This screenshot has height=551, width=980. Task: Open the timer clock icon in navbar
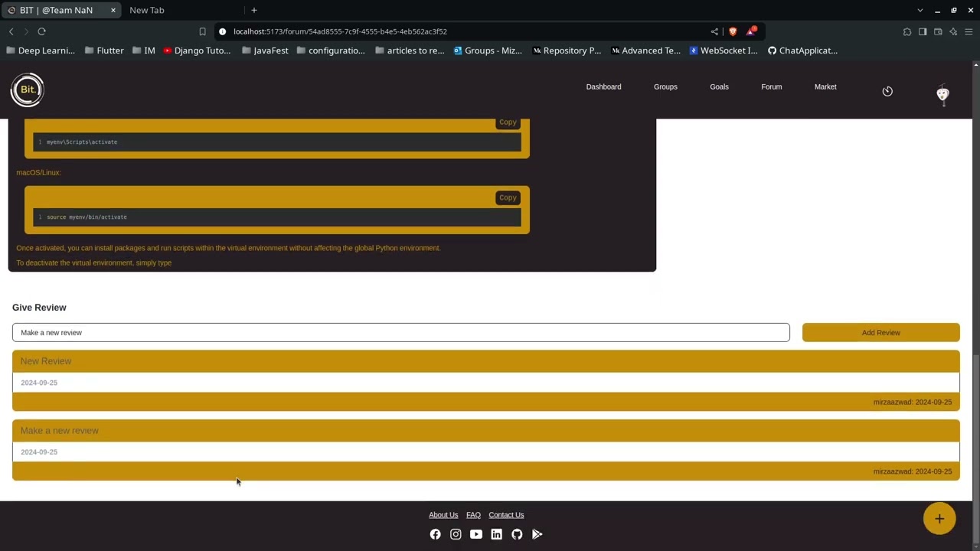pyautogui.click(x=887, y=91)
